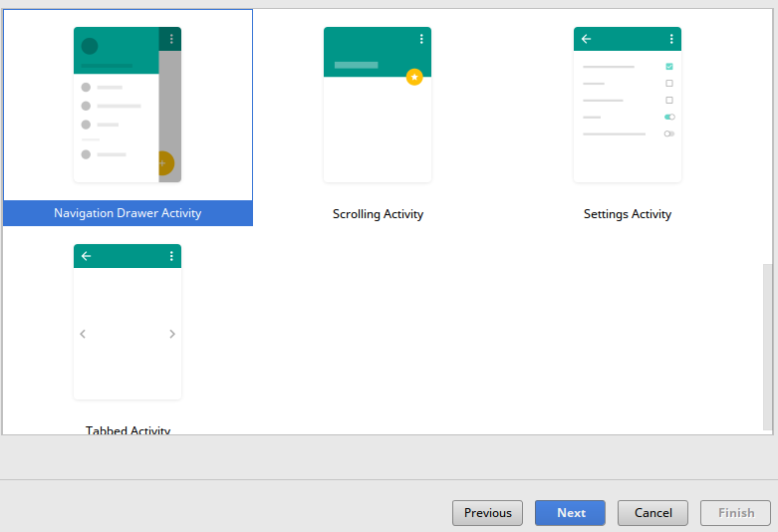Go back with the Previous button
Image resolution: width=778 pixels, height=532 pixels.
[x=487, y=513]
